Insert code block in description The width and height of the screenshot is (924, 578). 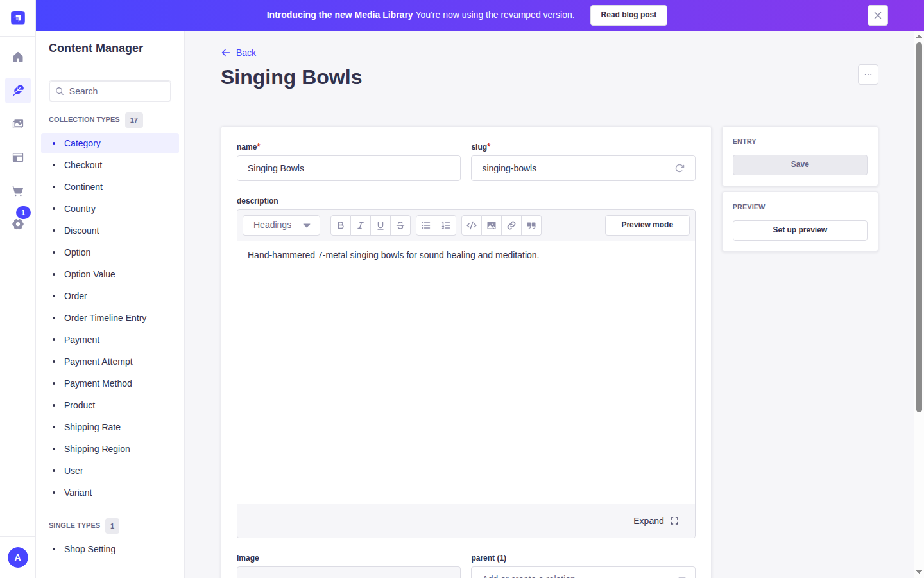[x=472, y=225]
